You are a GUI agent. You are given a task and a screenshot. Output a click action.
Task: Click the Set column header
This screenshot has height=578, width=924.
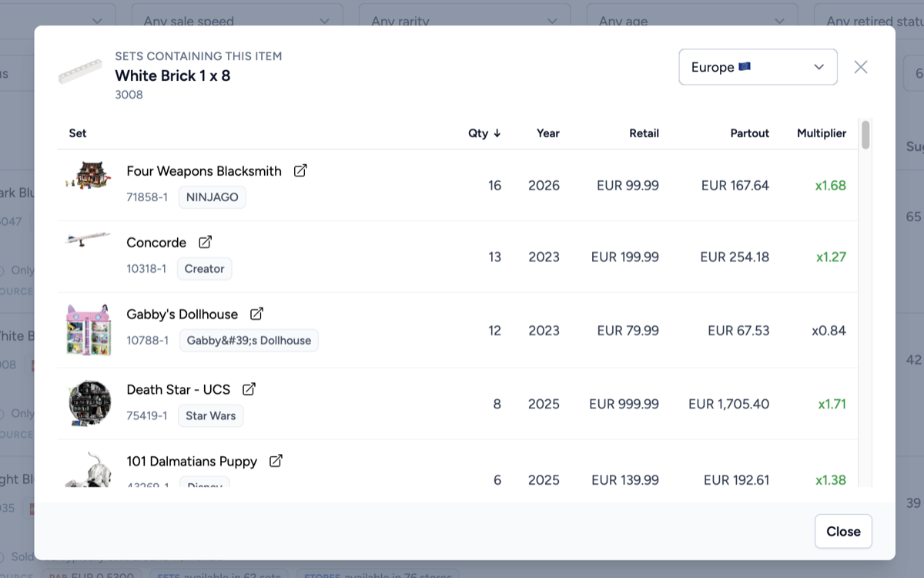[78, 133]
